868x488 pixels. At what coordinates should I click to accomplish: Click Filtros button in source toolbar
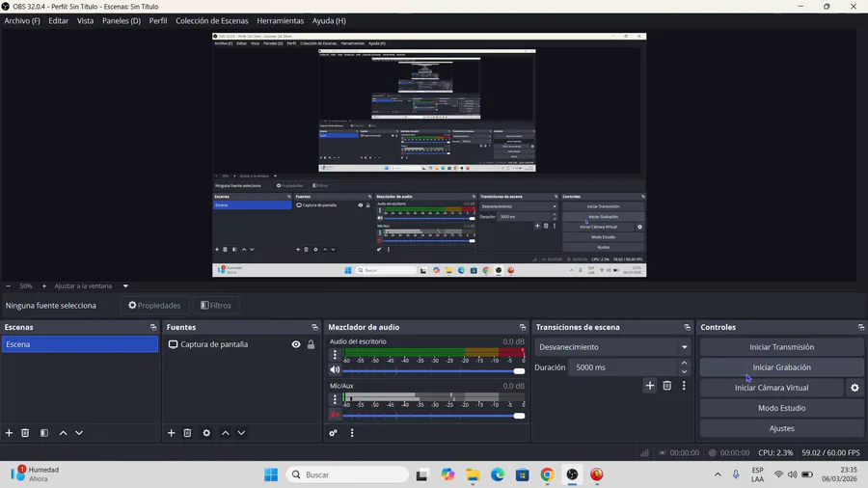216,306
